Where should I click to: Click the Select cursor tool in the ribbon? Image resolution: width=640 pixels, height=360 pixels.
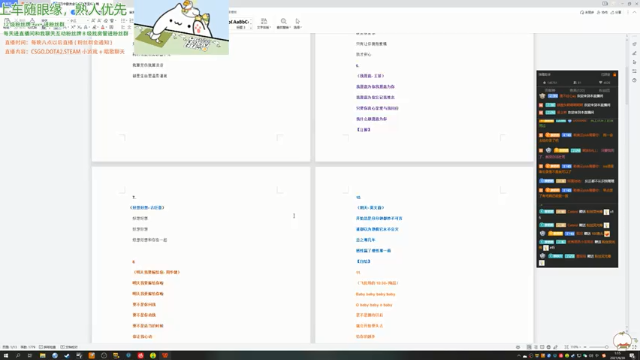[298, 23]
